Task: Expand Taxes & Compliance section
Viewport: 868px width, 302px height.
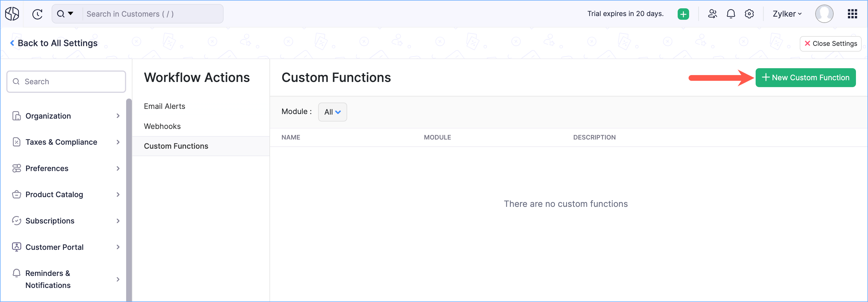Action: click(x=66, y=142)
